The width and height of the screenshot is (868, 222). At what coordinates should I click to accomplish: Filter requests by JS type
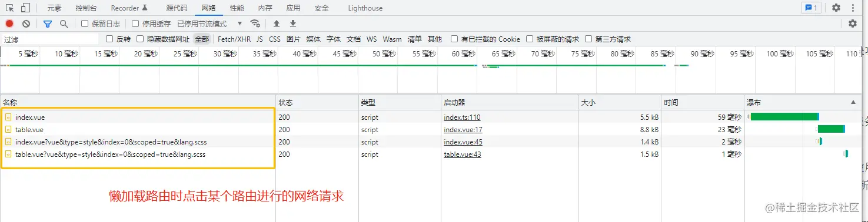(x=260, y=39)
